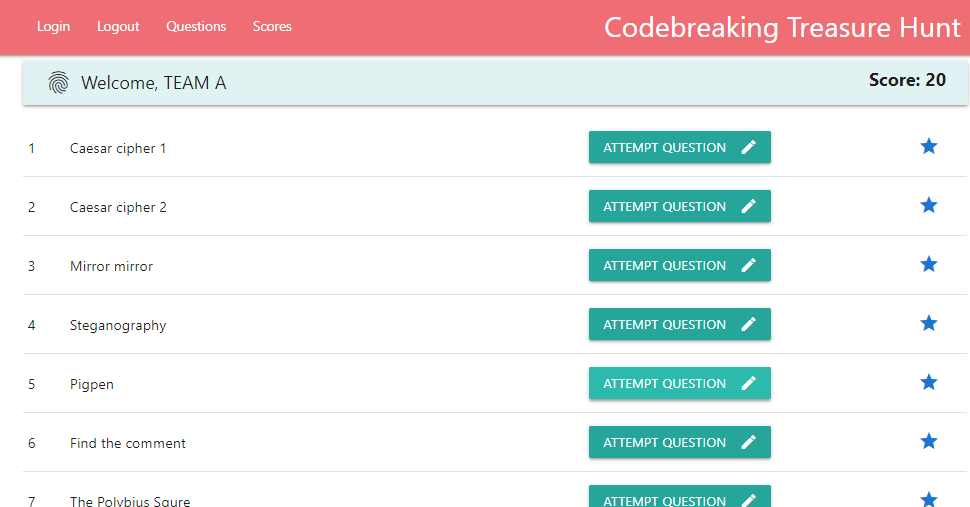Click the star icon for Steganography
This screenshot has width=970, height=507.
tap(929, 323)
